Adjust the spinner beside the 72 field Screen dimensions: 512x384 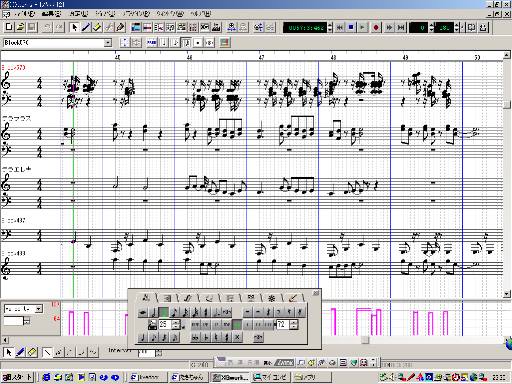click(294, 325)
